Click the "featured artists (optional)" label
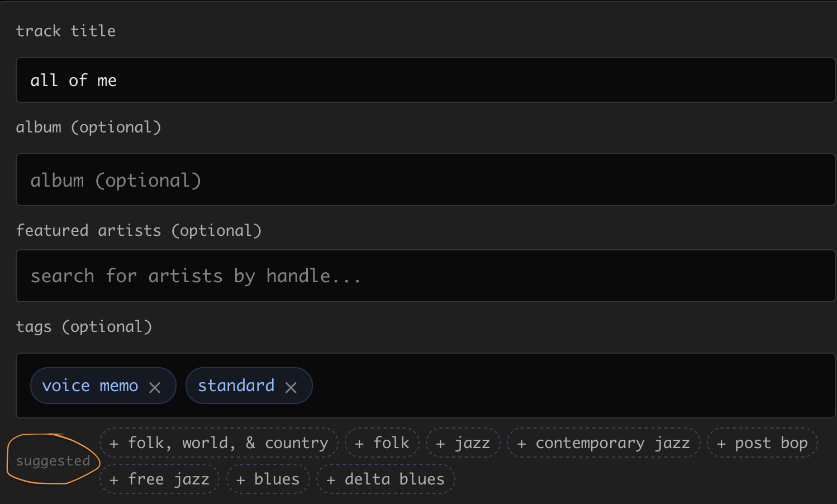The height and width of the screenshot is (504, 837). tap(139, 230)
